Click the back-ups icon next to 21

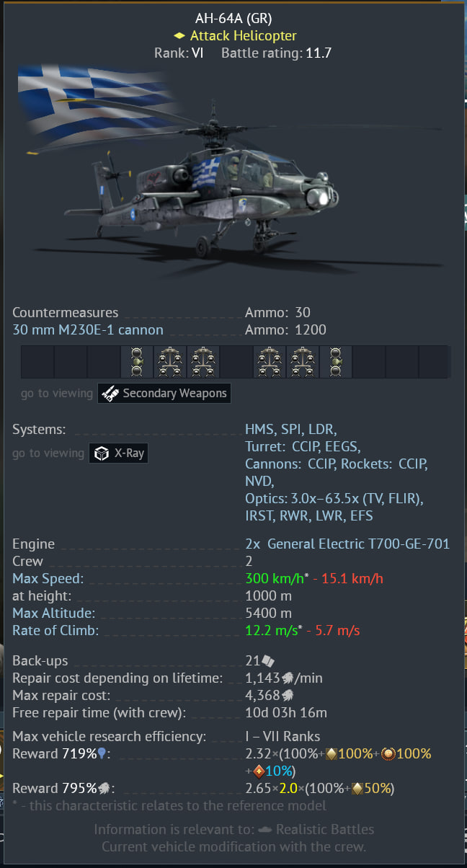(267, 661)
